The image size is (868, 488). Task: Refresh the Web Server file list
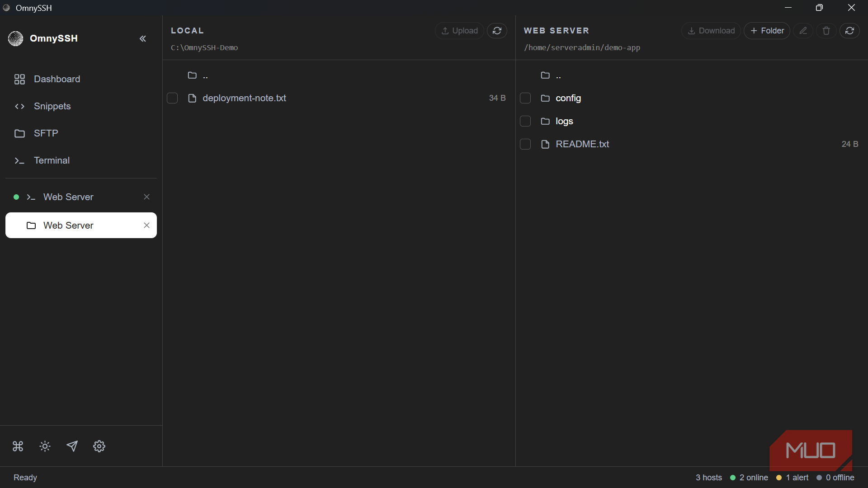pyautogui.click(x=850, y=31)
